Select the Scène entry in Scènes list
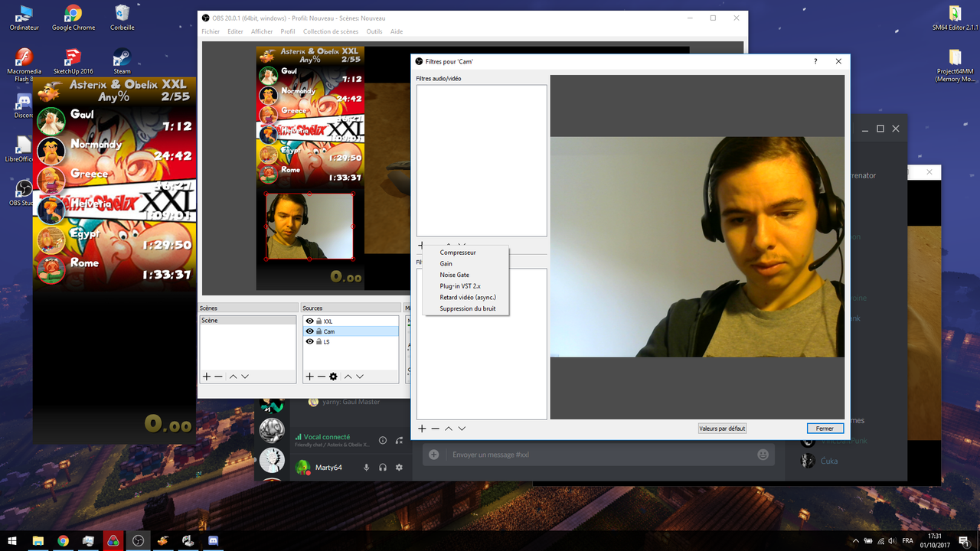 coord(247,321)
